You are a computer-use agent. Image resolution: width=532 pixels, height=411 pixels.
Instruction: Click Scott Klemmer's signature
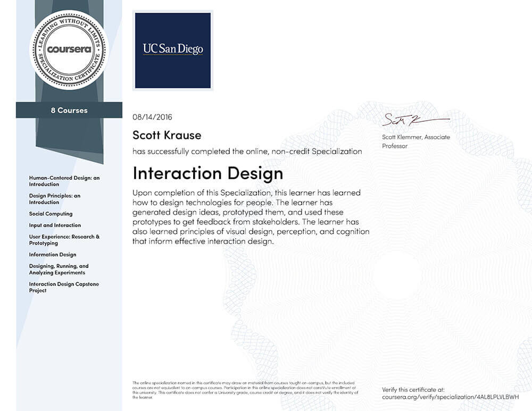(x=416, y=120)
